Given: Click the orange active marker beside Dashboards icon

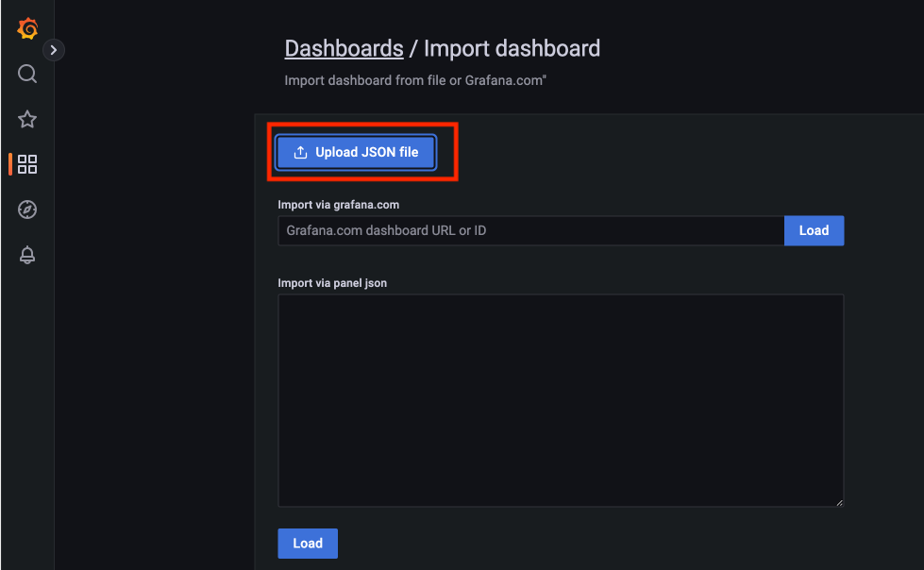Looking at the screenshot, I should [10, 164].
